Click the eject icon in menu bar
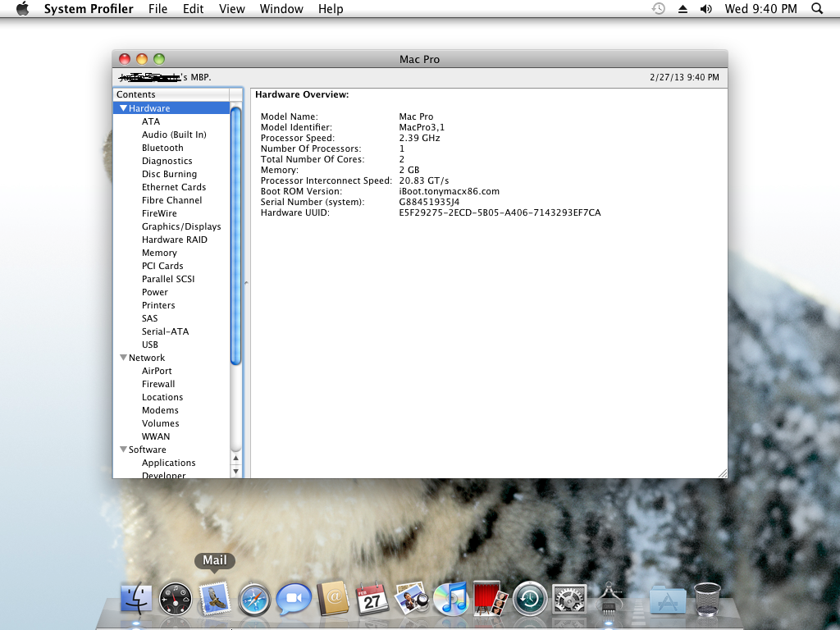Viewport: 840px width, 630px height. (x=682, y=9)
